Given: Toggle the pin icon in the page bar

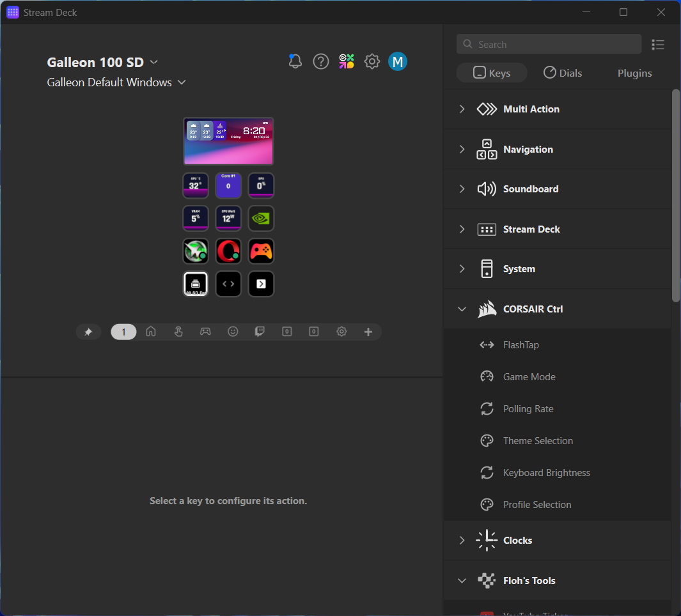Looking at the screenshot, I should (x=89, y=332).
